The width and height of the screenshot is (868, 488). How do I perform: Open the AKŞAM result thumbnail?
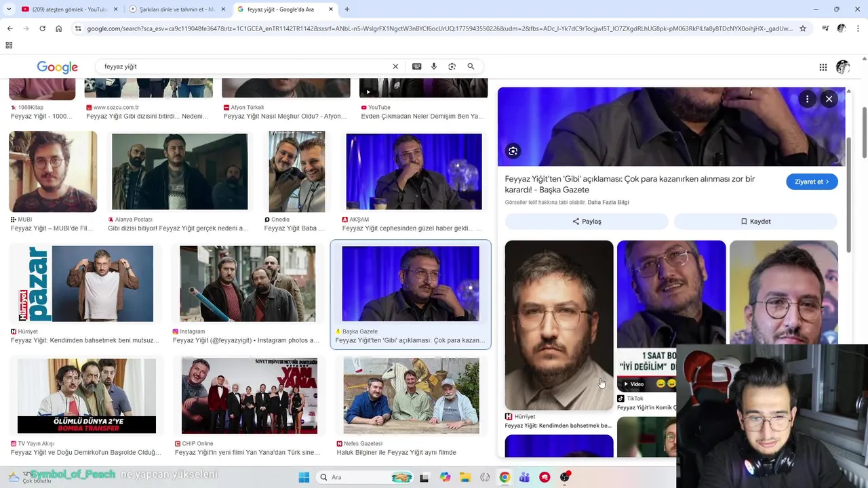pyautogui.click(x=414, y=171)
